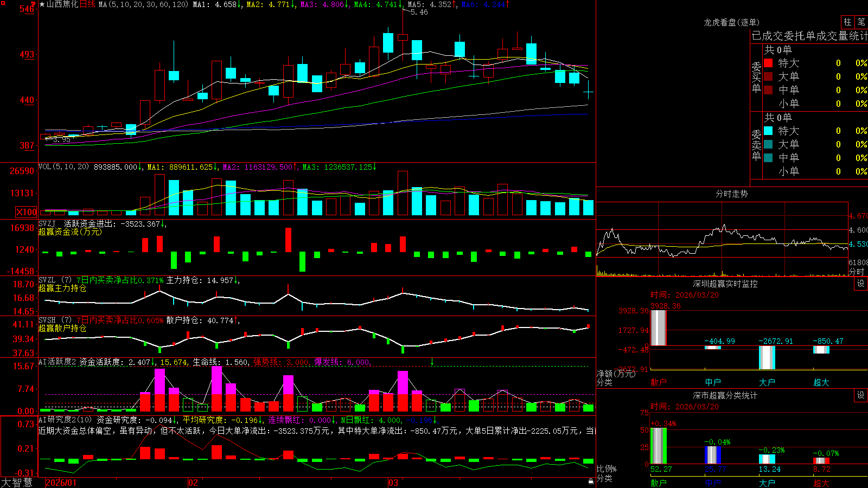
Task: Click the star icon before 山西焦化
Action: [x=42, y=4]
